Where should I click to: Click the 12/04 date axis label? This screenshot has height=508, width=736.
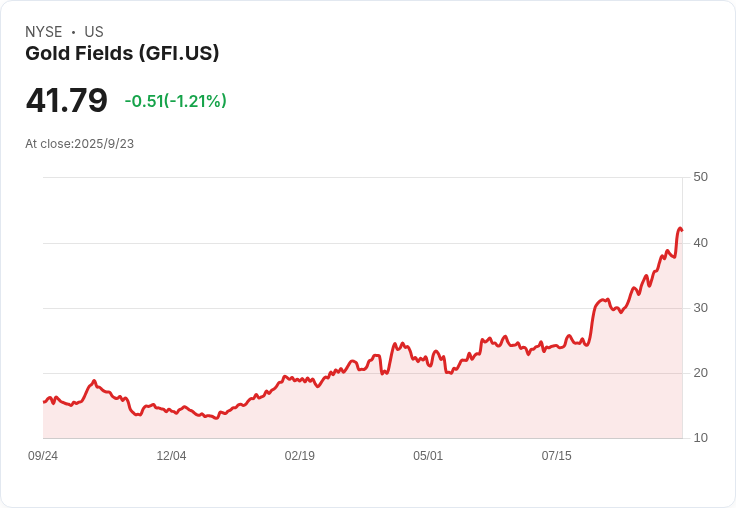171,456
